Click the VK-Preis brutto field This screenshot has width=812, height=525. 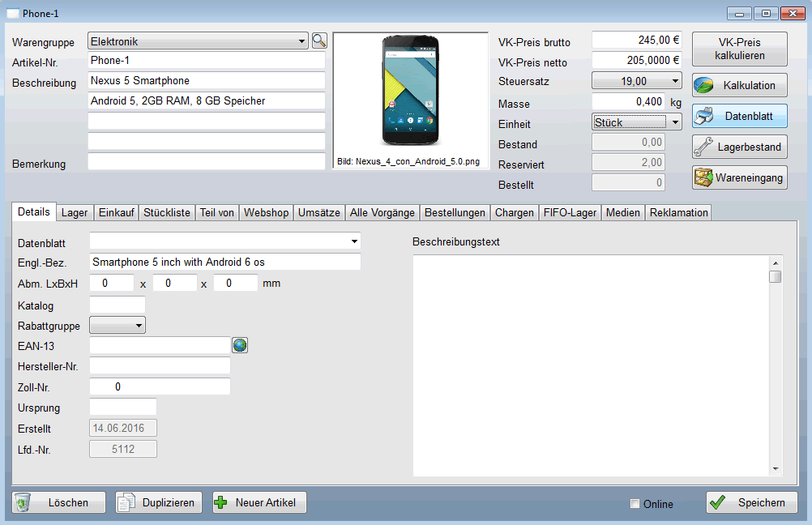pyautogui.click(x=636, y=40)
